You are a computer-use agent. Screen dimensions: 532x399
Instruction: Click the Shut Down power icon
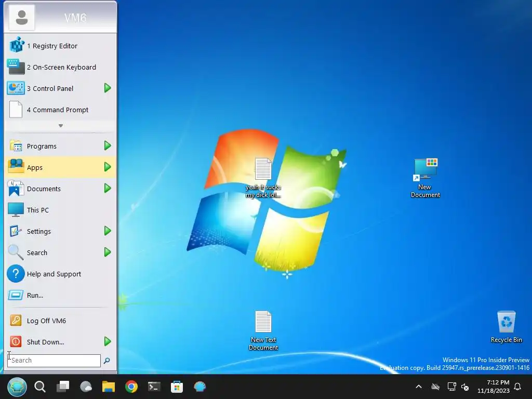[16, 342]
